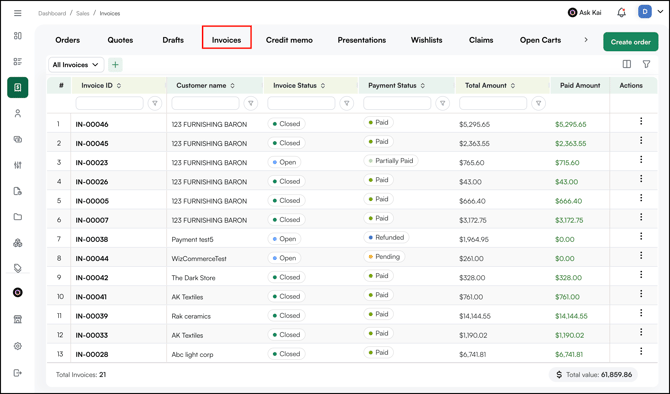The width and height of the screenshot is (670, 394).
Task: Open the document settings icon in the sidebar
Action: pos(18,191)
